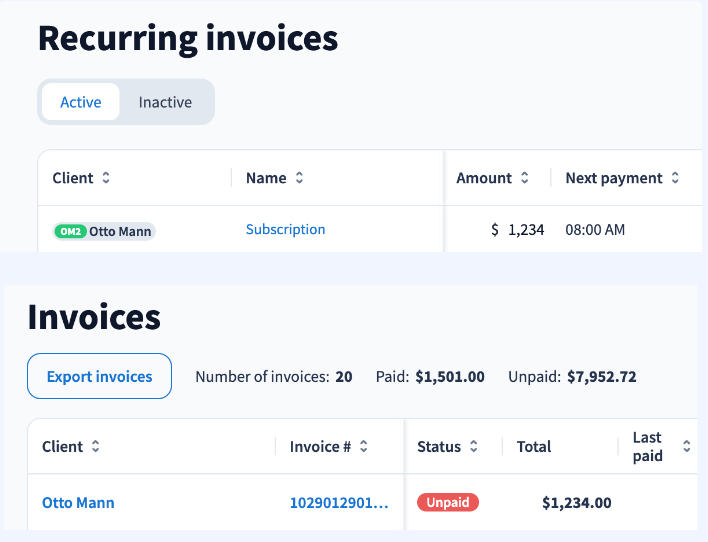
Task: Click the red Unpaid status badge
Action: pos(448,502)
